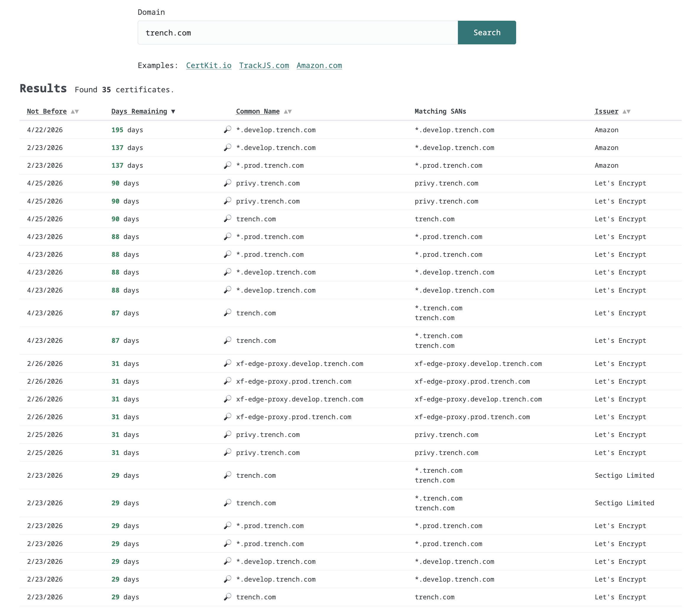Screen dimensions: 700x610
Task: Open the TrackJS.com example link
Action: coord(264,65)
